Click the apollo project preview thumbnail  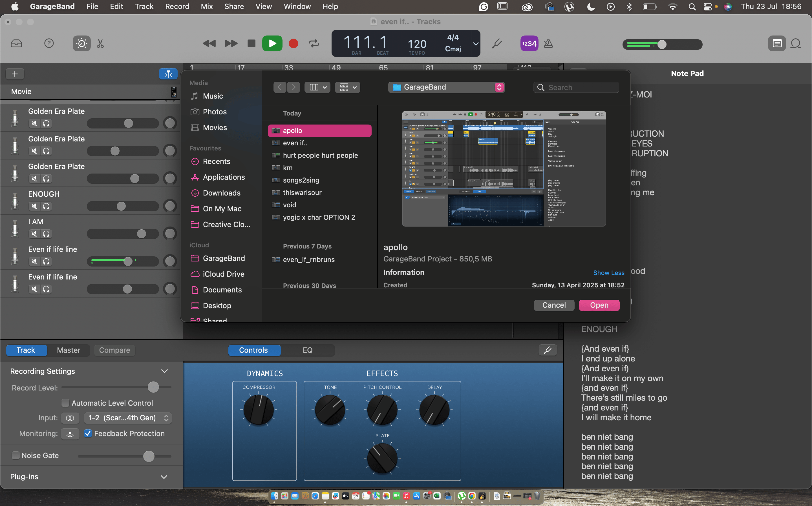[x=504, y=169]
